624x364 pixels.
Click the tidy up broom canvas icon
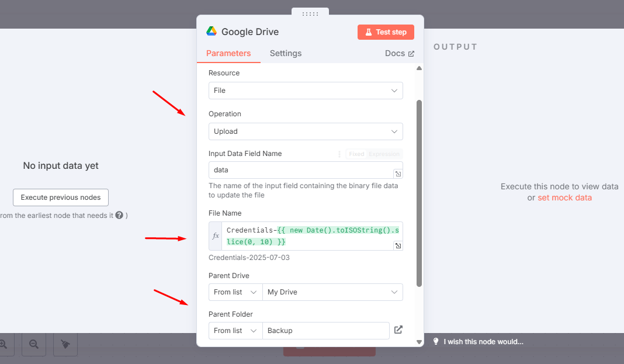[65, 344]
